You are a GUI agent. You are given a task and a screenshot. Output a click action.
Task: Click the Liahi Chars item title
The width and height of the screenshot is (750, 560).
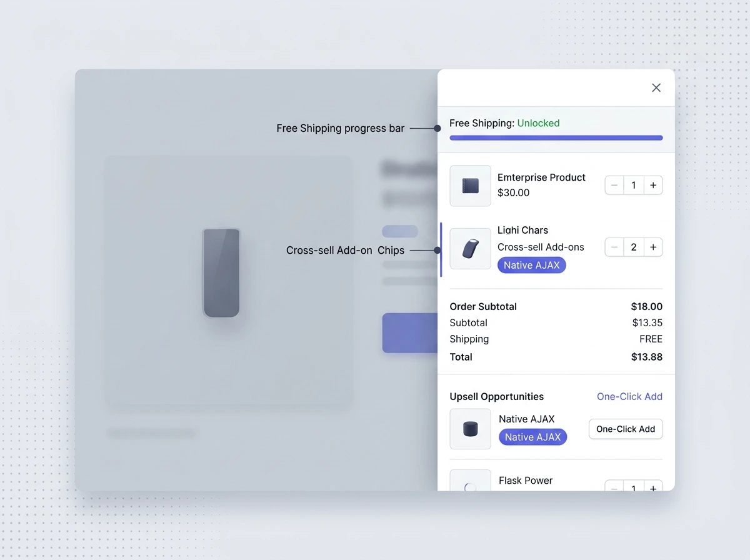522,231
